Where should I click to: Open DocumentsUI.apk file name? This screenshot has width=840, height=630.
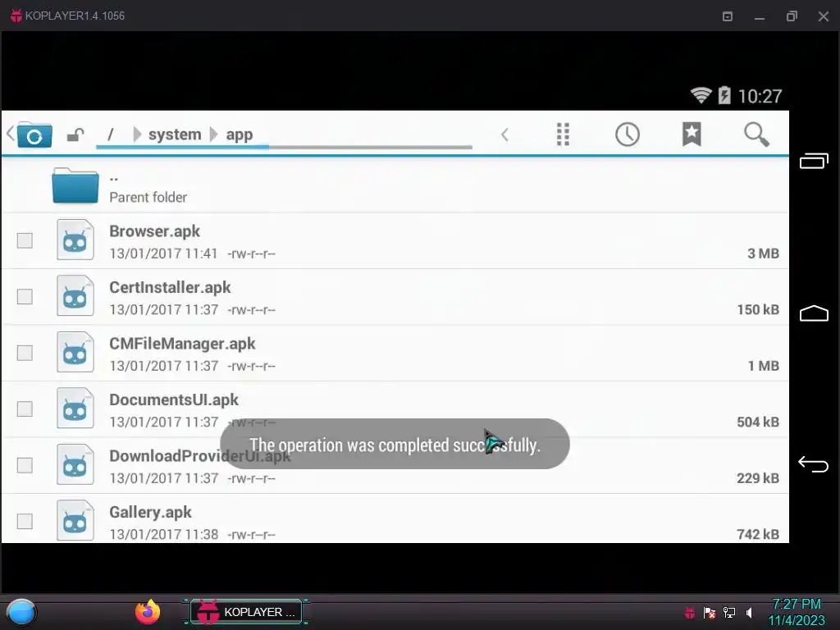pyautogui.click(x=174, y=400)
